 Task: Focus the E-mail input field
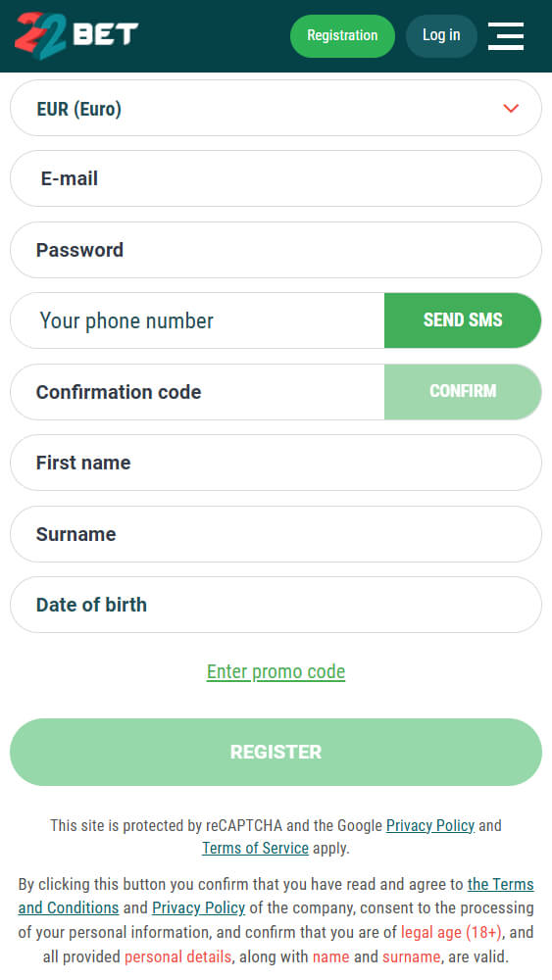pyautogui.click(x=276, y=178)
